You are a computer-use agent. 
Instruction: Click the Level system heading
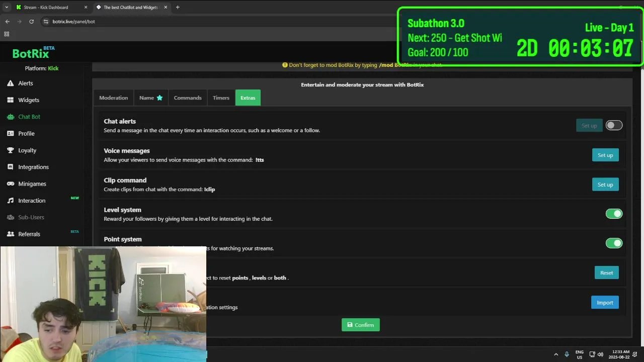pos(122,210)
